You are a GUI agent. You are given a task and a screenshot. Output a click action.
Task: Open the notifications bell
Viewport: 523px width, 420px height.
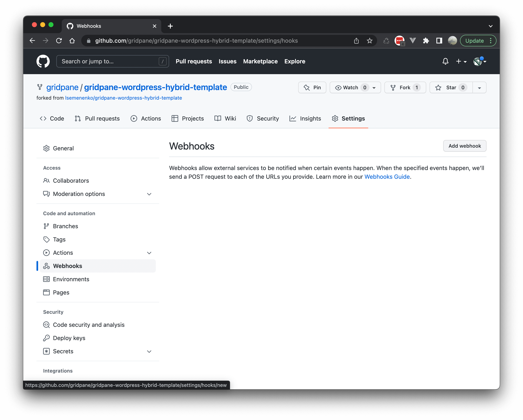(445, 61)
